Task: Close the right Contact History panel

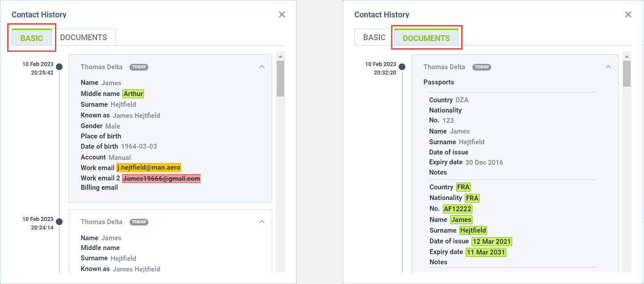Action: [628, 15]
